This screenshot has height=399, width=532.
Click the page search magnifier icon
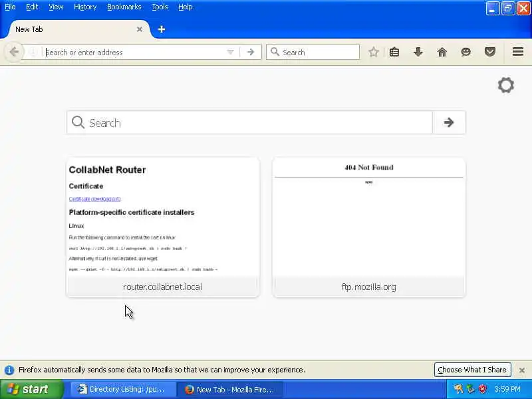(x=78, y=122)
